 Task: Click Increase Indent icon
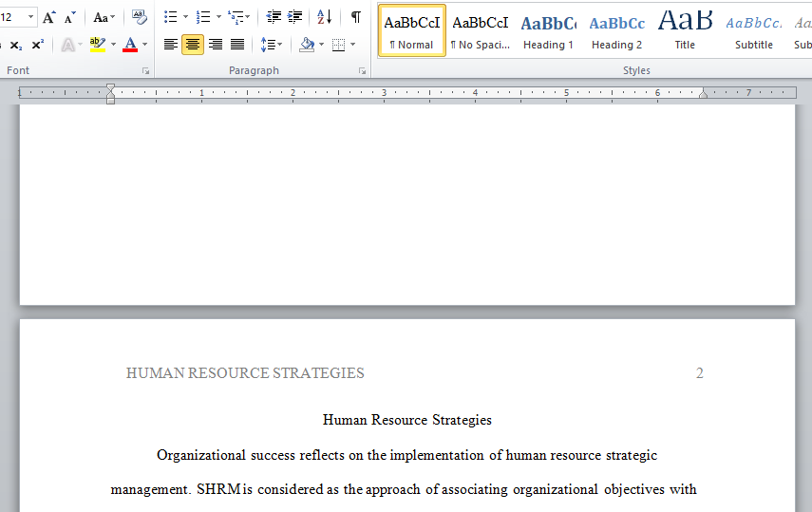(x=295, y=17)
